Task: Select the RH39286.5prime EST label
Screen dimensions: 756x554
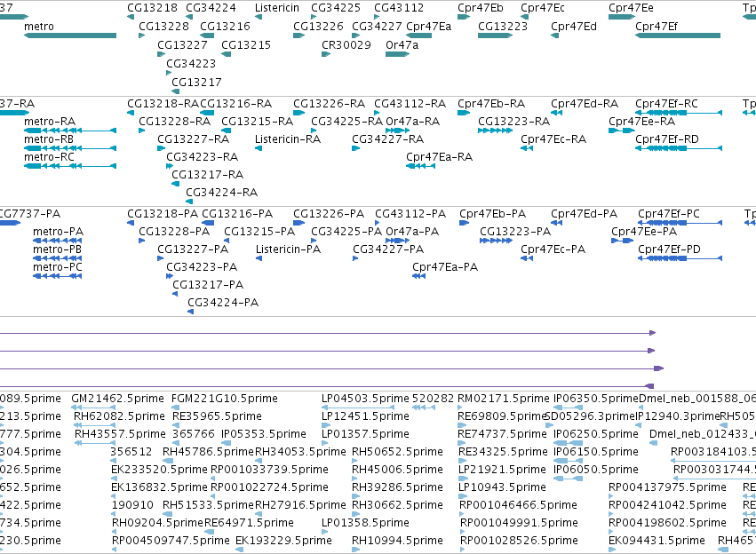Action: (397, 487)
